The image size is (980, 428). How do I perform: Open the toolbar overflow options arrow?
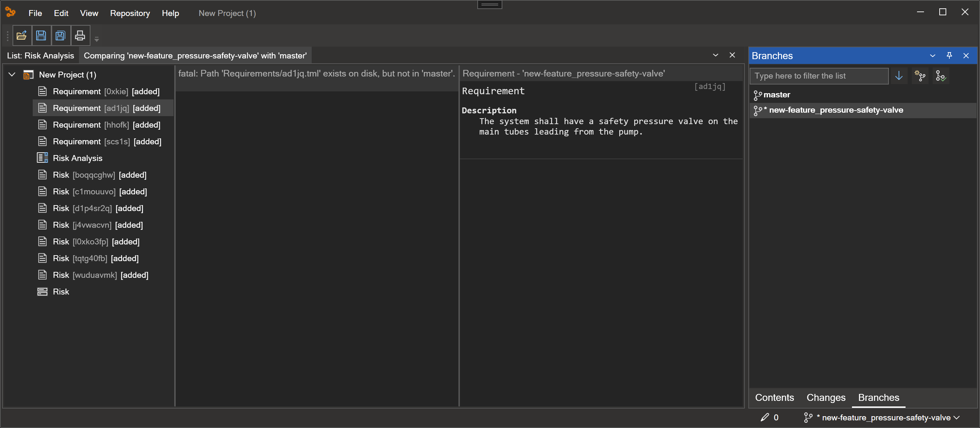coord(97,39)
